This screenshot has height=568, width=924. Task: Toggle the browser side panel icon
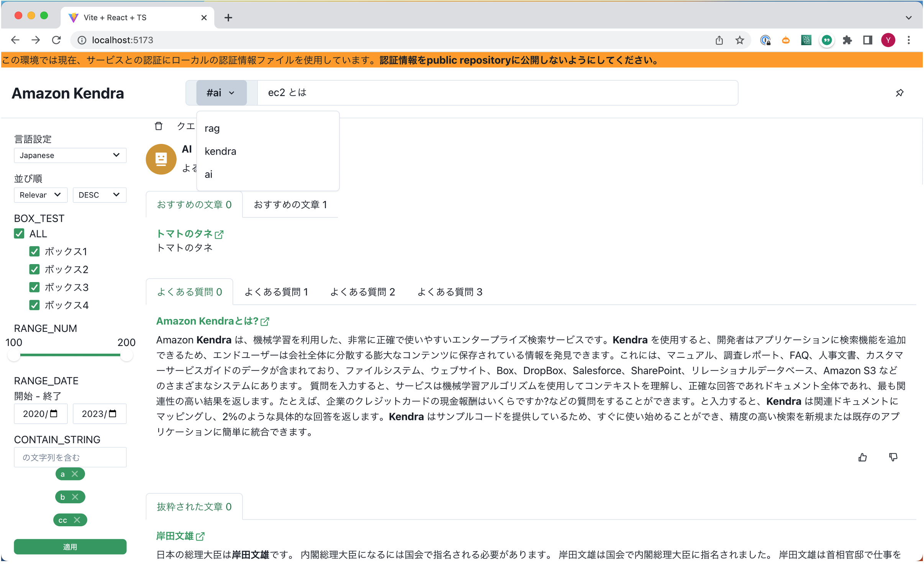point(867,40)
